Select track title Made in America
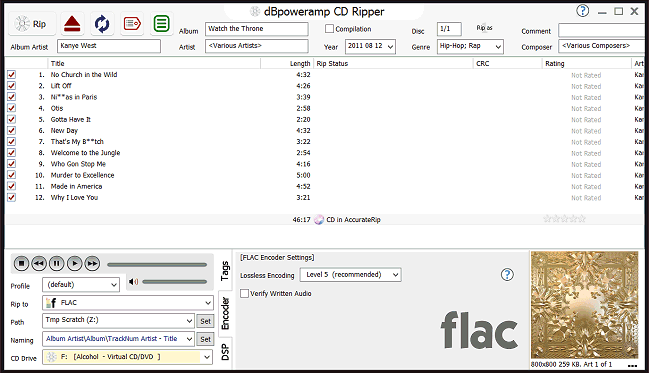649x373 pixels. click(x=76, y=186)
